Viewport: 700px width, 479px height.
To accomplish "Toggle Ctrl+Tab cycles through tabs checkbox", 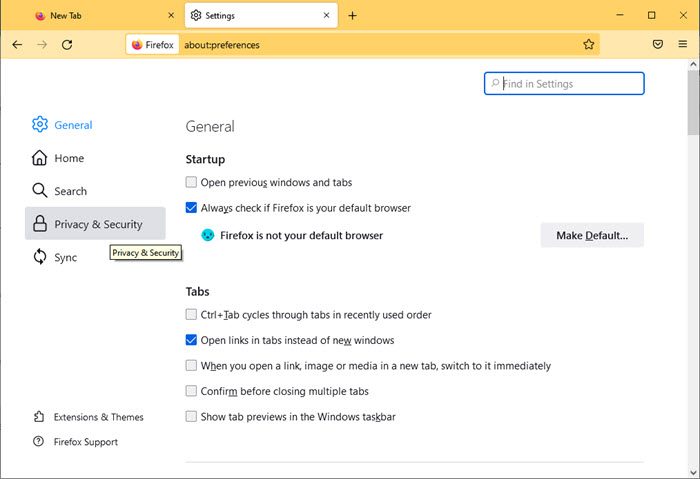I will [x=191, y=315].
